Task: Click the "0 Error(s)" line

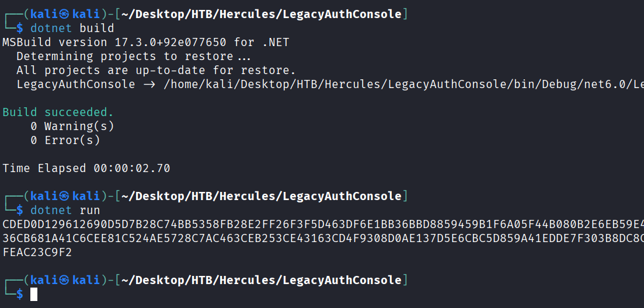Action: tap(65, 140)
